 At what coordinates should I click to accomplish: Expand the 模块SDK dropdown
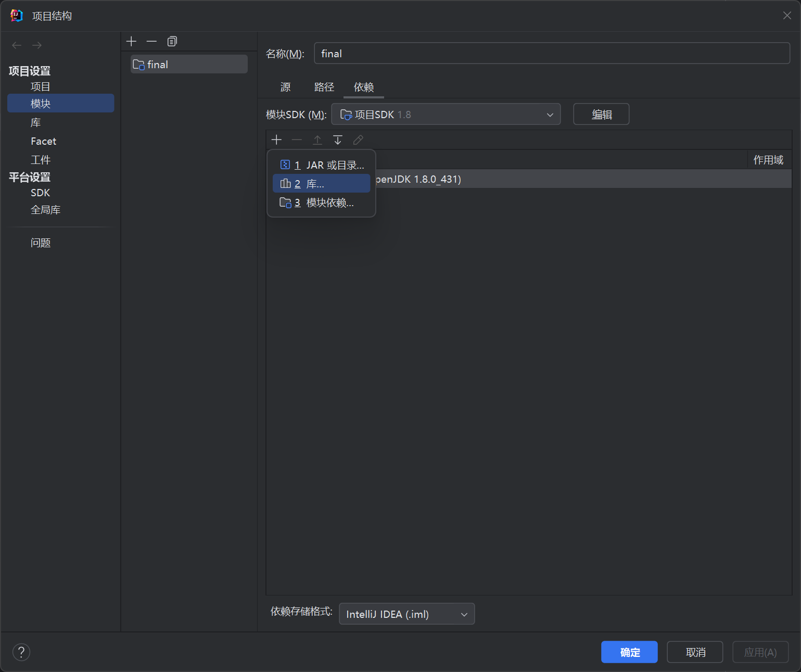(446, 115)
